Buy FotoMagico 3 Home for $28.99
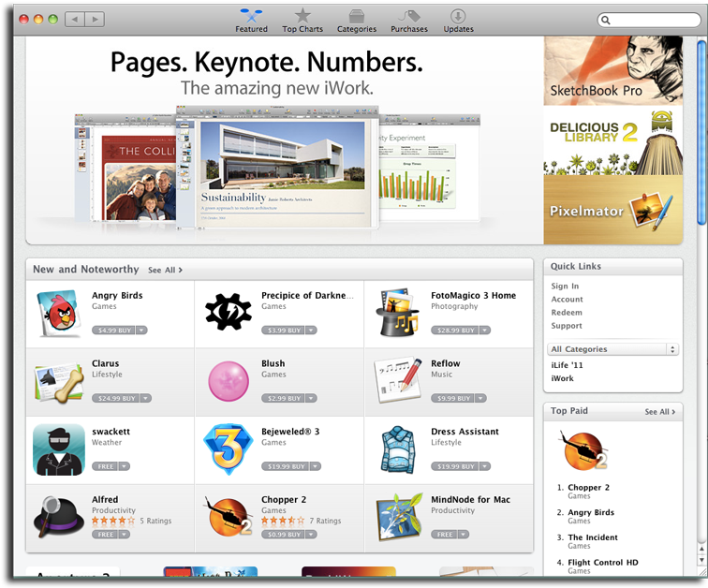This screenshot has width=708, height=588. click(455, 331)
